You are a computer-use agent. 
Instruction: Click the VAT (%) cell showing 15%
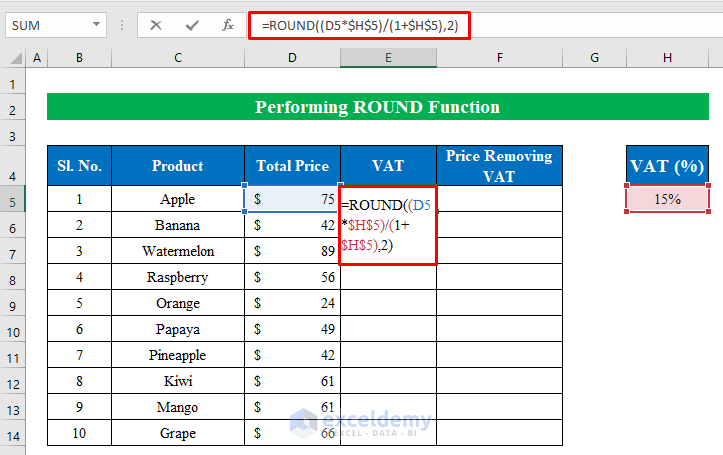coord(667,199)
